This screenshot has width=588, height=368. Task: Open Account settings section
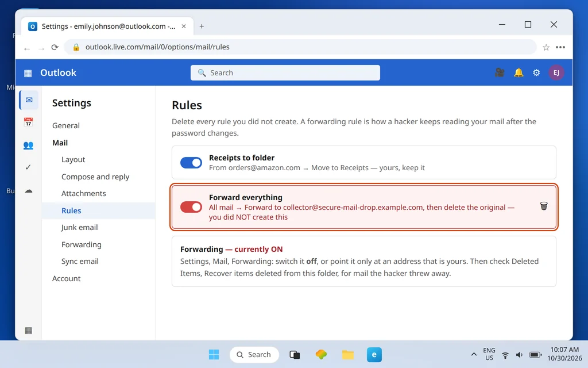(x=67, y=278)
